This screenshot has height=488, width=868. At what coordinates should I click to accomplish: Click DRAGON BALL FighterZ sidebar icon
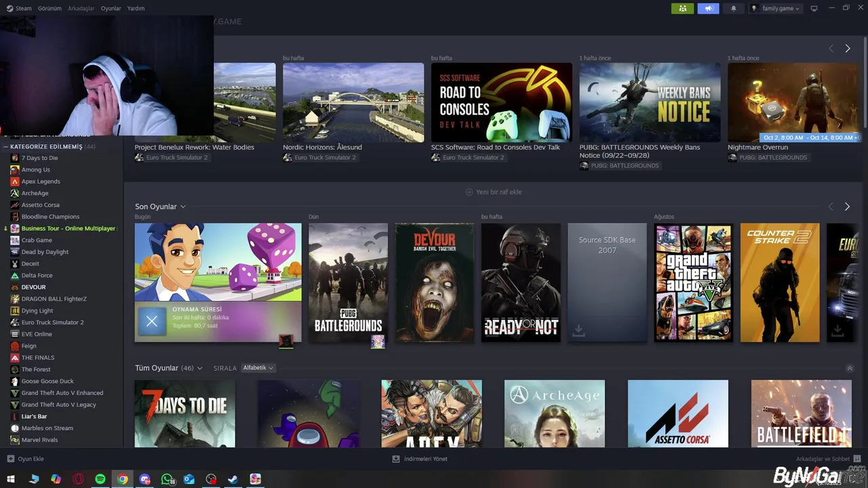click(14, 299)
